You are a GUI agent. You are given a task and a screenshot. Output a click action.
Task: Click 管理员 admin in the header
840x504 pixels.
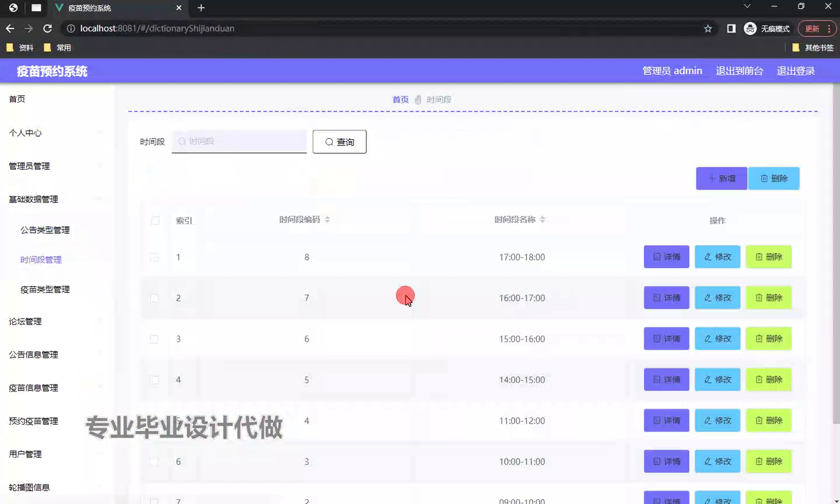[x=672, y=71]
